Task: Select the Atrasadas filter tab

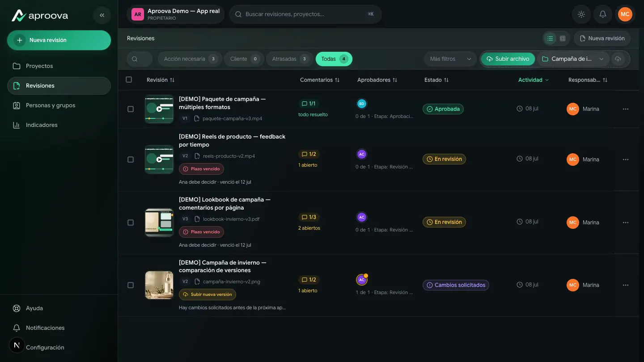Action: pos(289,59)
